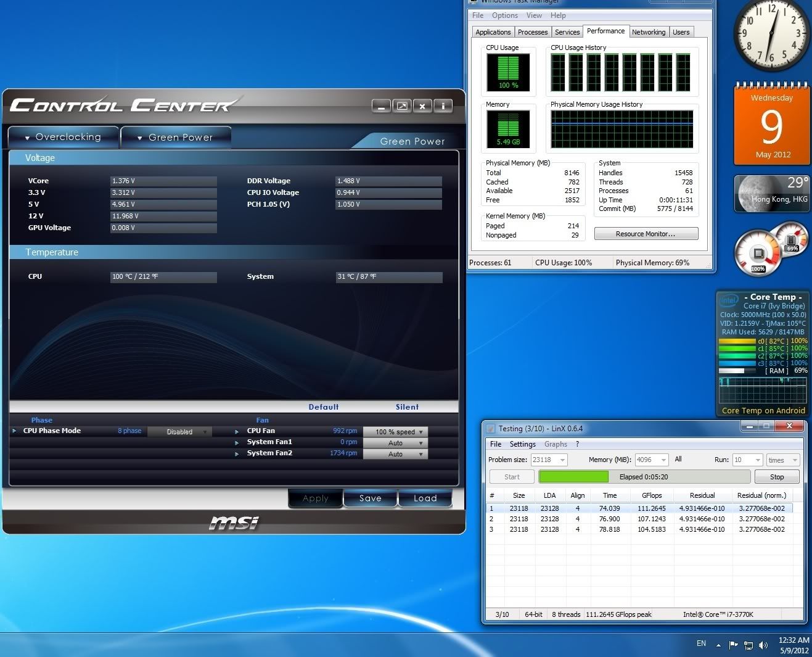Open CPU Phase Mode Disabled dropdown

(180, 432)
